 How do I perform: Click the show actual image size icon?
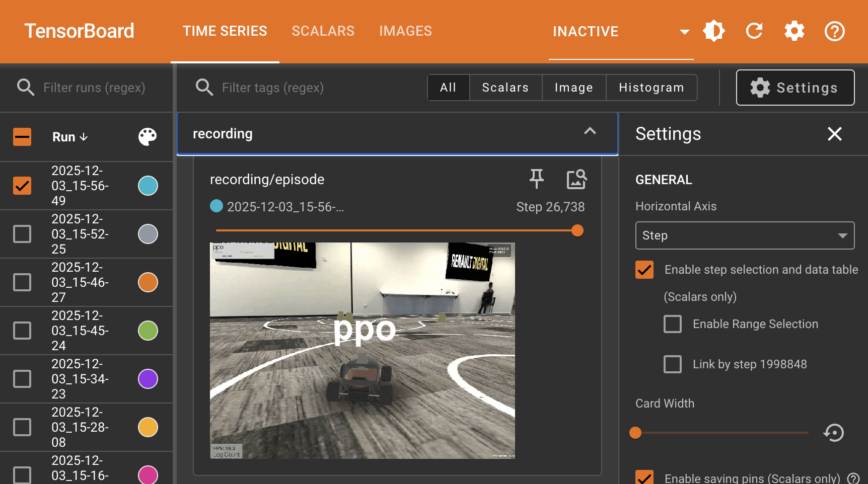(576, 179)
